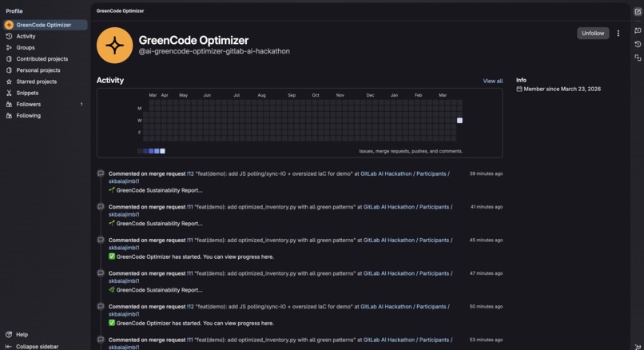
Task: Click the GreenCode Optimizer avatar image
Action: (114, 46)
